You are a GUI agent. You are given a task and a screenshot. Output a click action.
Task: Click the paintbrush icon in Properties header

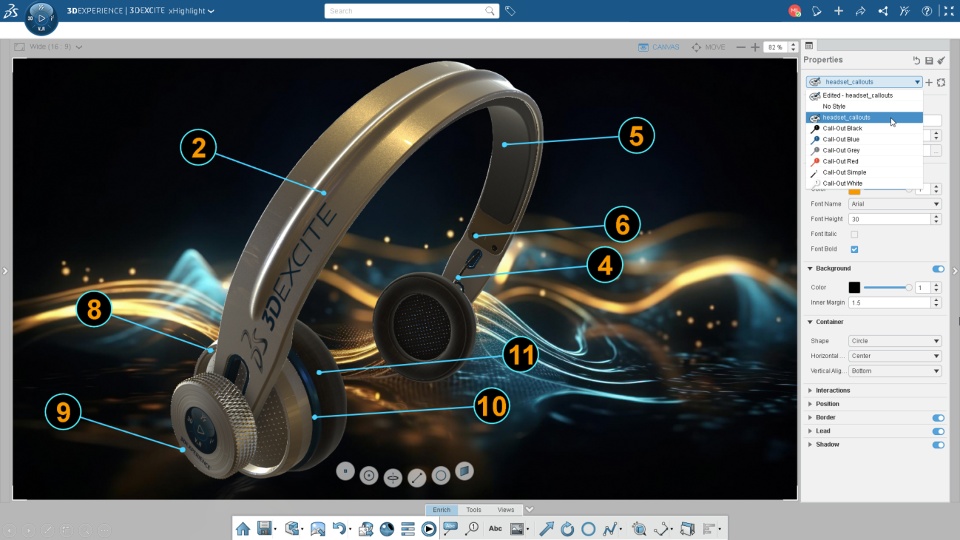(x=941, y=60)
